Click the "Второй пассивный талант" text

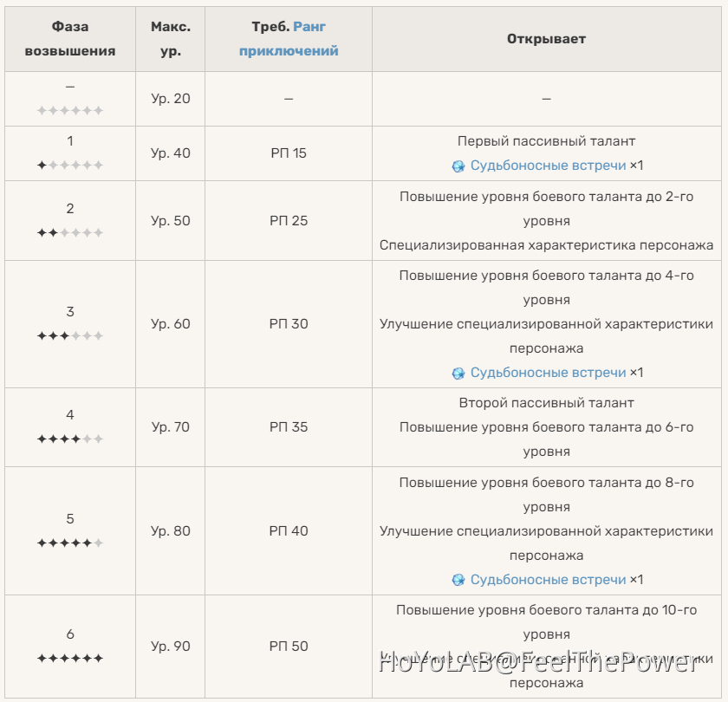546,403
